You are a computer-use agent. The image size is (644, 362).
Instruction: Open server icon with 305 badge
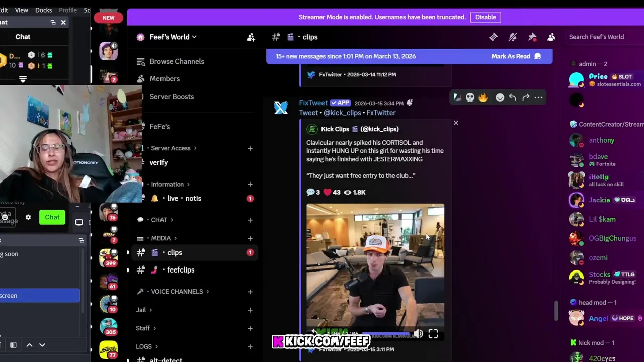(108, 326)
